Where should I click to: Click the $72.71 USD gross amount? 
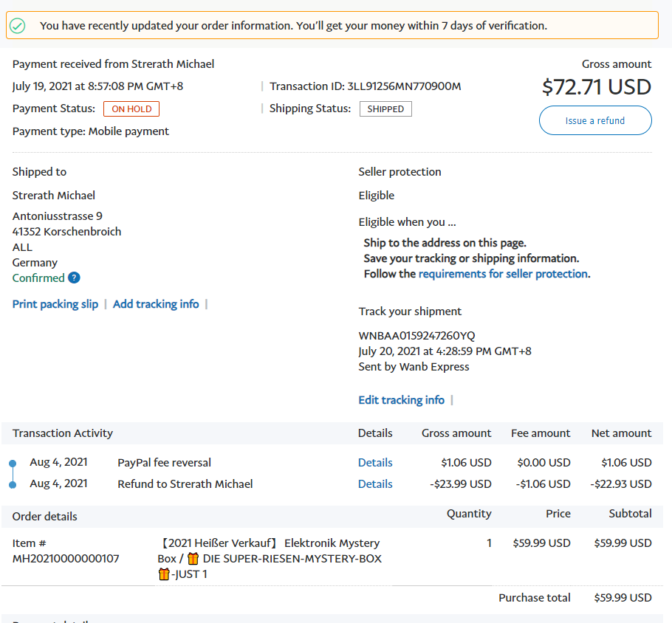coord(596,87)
